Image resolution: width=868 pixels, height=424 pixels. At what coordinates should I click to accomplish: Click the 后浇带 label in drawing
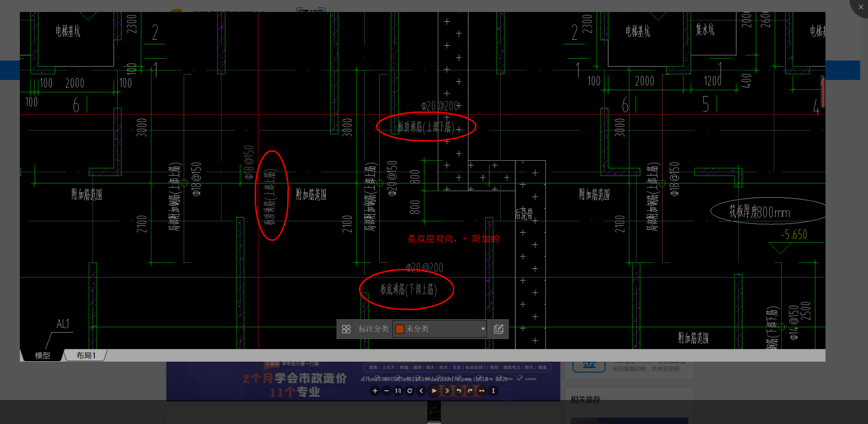pos(524,214)
